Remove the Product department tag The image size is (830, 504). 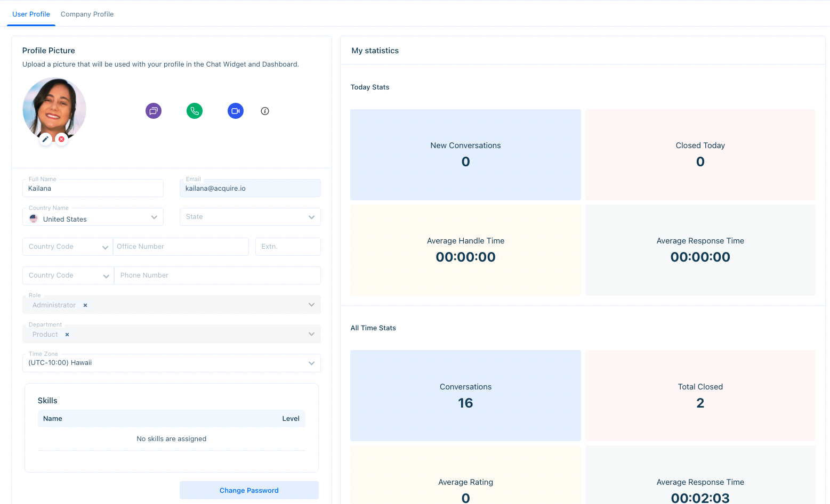pyautogui.click(x=67, y=335)
